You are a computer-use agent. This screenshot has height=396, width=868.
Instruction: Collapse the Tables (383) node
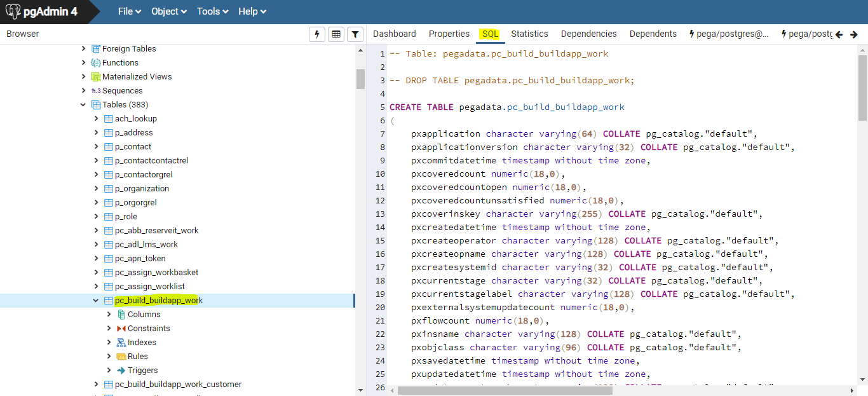click(x=83, y=104)
